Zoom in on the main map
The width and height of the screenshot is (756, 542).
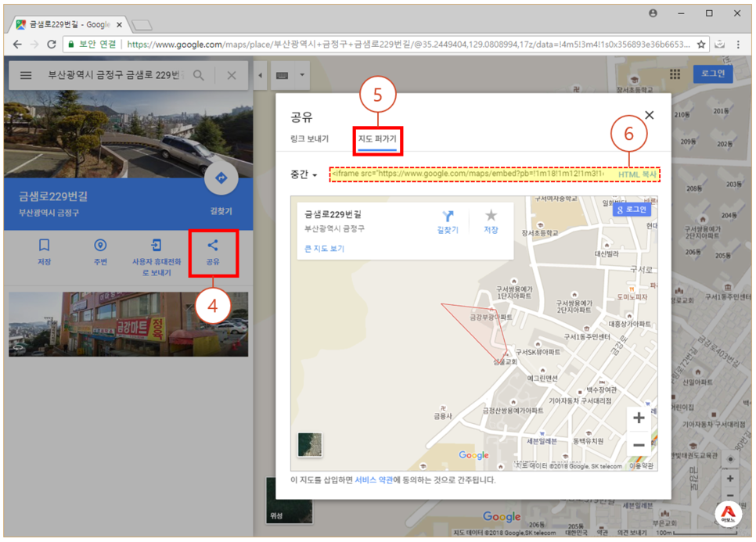730,479
